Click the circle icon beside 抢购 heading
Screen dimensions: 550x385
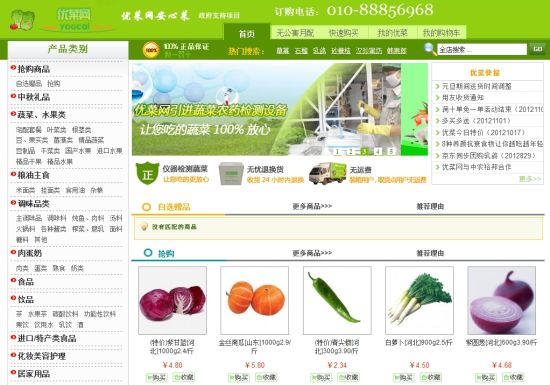tap(148, 252)
